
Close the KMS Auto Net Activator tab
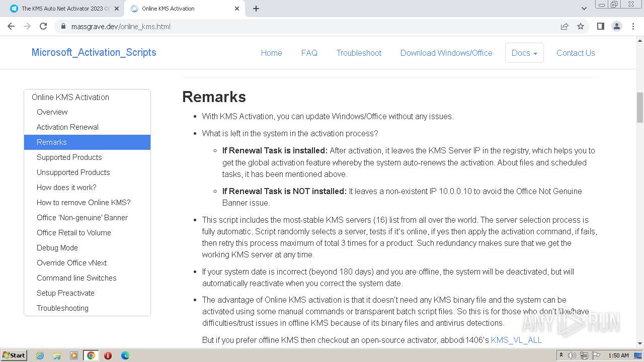point(116,9)
